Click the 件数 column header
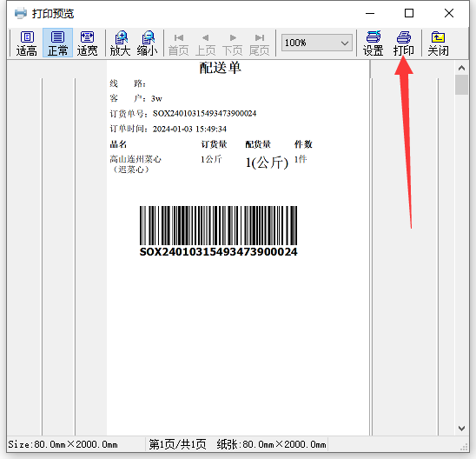Image resolution: width=476 pixels, height=459 pixels. point(303,144)
